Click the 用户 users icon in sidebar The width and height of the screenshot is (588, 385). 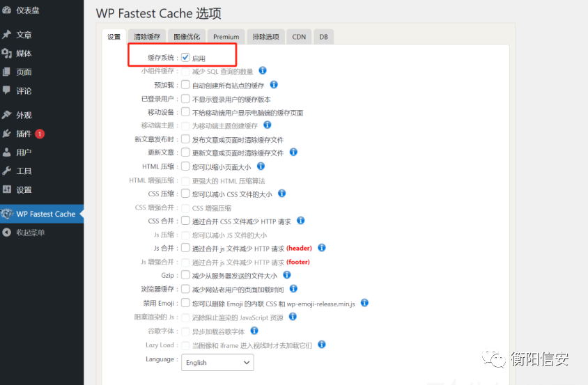(6, 152)
